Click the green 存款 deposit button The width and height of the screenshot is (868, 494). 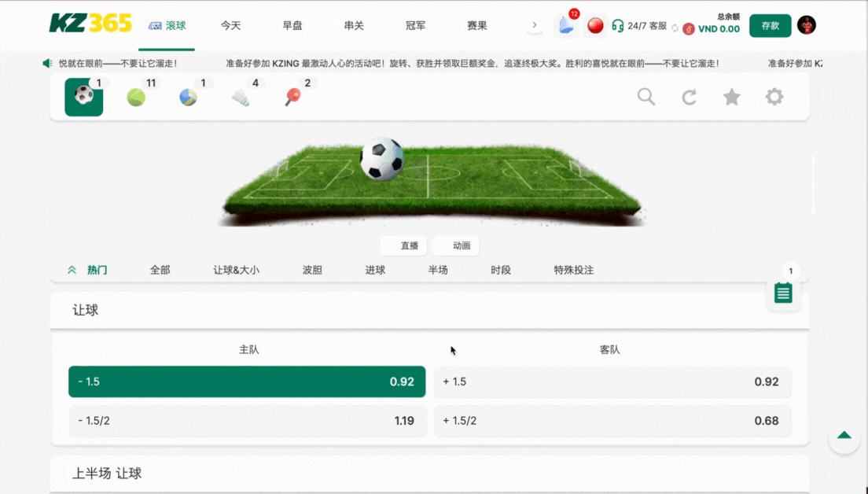770,26
